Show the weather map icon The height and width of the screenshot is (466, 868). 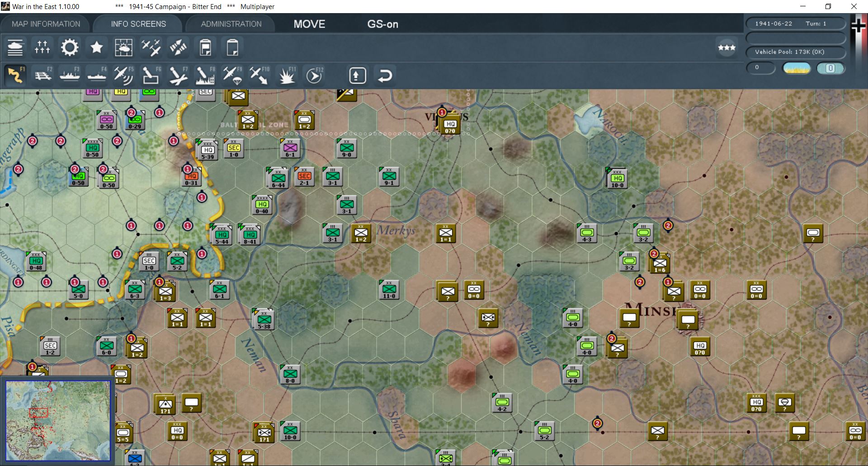point(123,47)
